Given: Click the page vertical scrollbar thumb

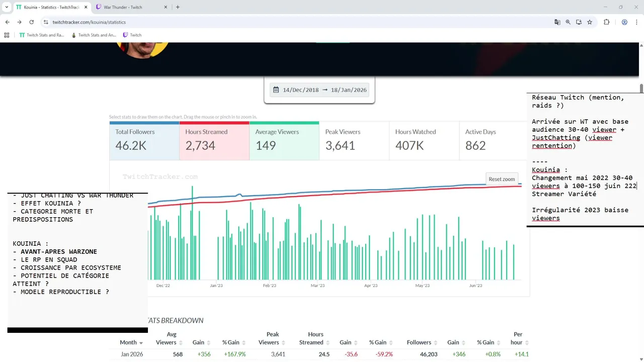Looking at the screenshot, I should pyautogui.click(x=641, y=88).
